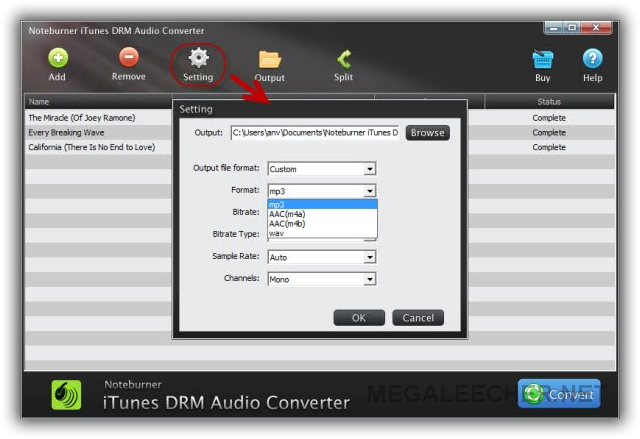Click the Name column header
Screen dimensions: 640x439
pos(98,102)
